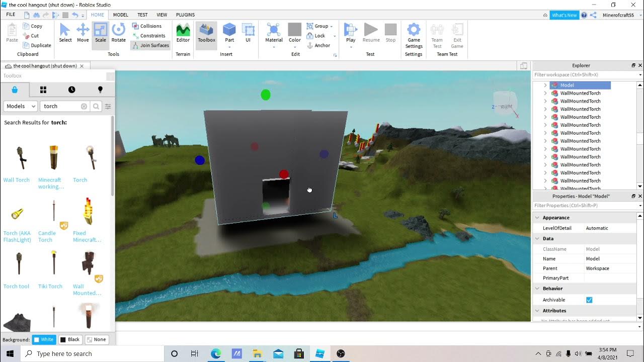This screenshot has height=362, width=644.
Task: Clear the torch search text
Action: [84, 106]
